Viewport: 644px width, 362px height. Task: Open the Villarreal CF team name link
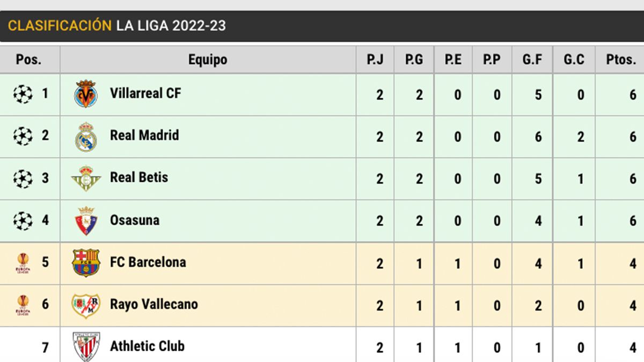[x=145, y=93]
